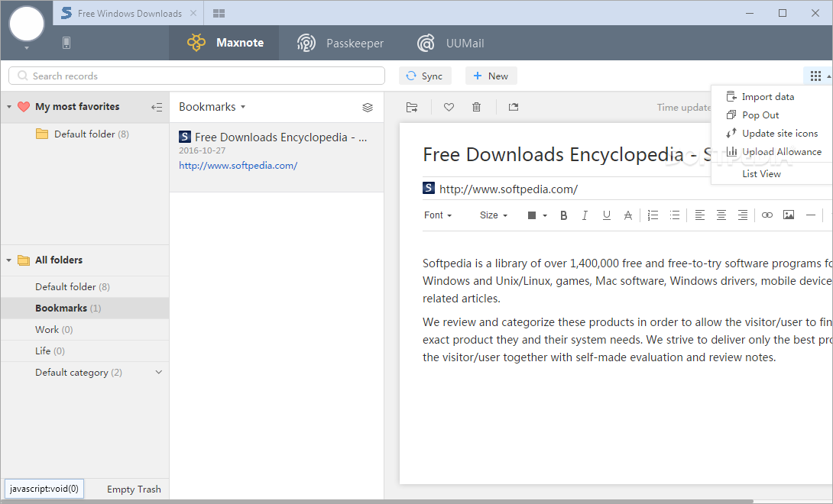Select the Bookmarks (1) folder
Screen dimensions: 833x504
(x=85, y=308)
